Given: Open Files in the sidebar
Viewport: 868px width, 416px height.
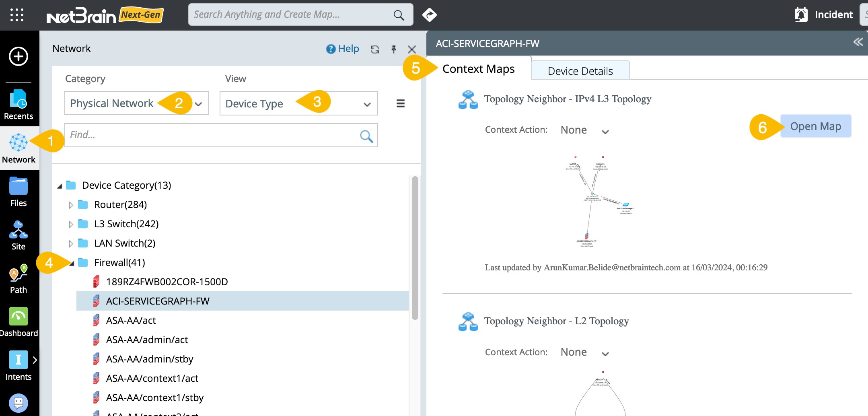Looking at the screenshot, I should (19, 192).
